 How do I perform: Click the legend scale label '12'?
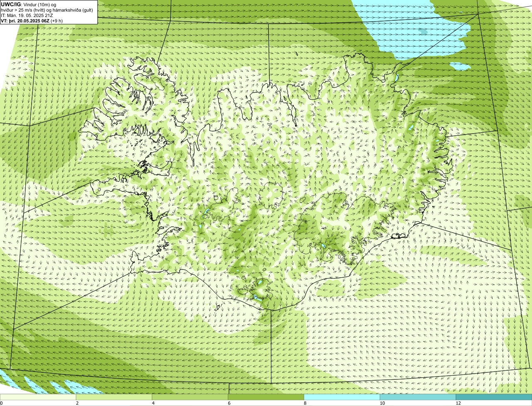pos(458,403)
